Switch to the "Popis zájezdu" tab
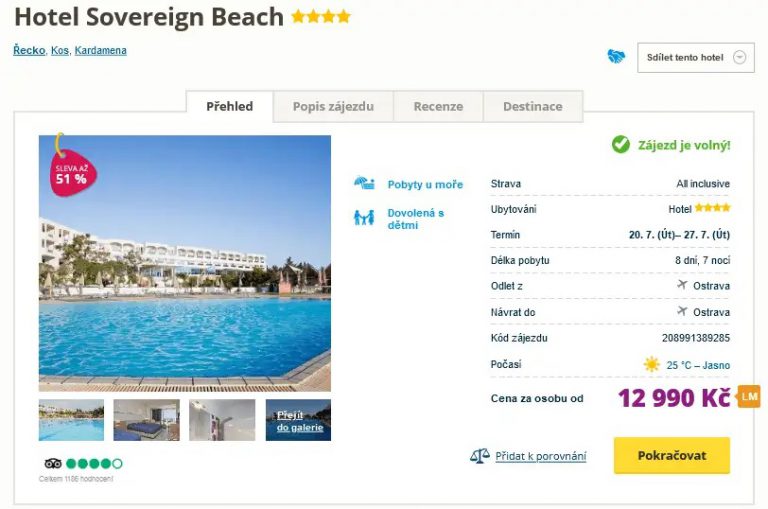The width and height of the screenshot is (768, 509). [x=333, y=106]
